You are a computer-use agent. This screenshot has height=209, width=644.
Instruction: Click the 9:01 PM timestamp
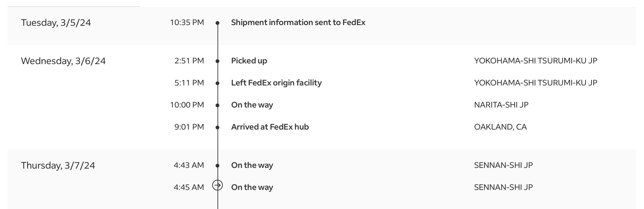[x=189, y=127]
